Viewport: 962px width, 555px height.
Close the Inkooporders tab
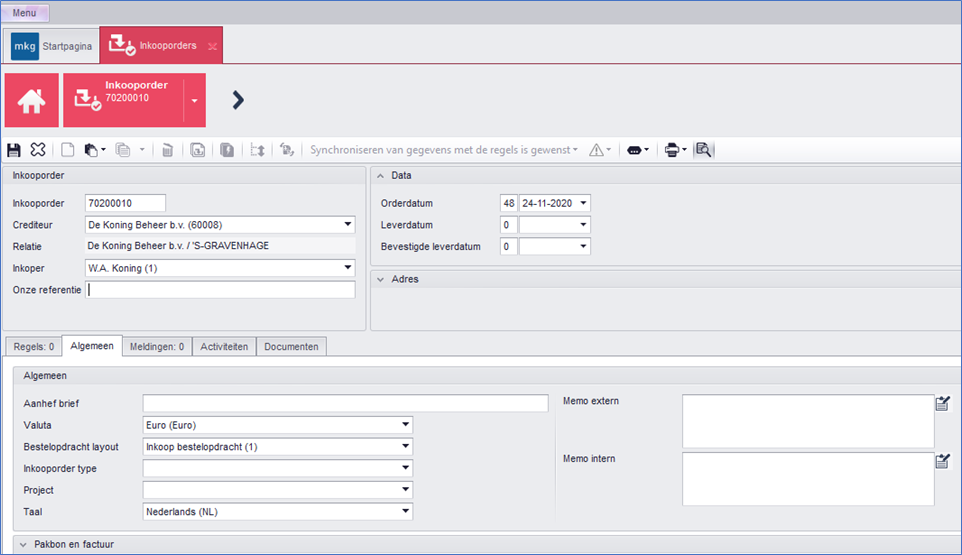(x=212, y=46)
